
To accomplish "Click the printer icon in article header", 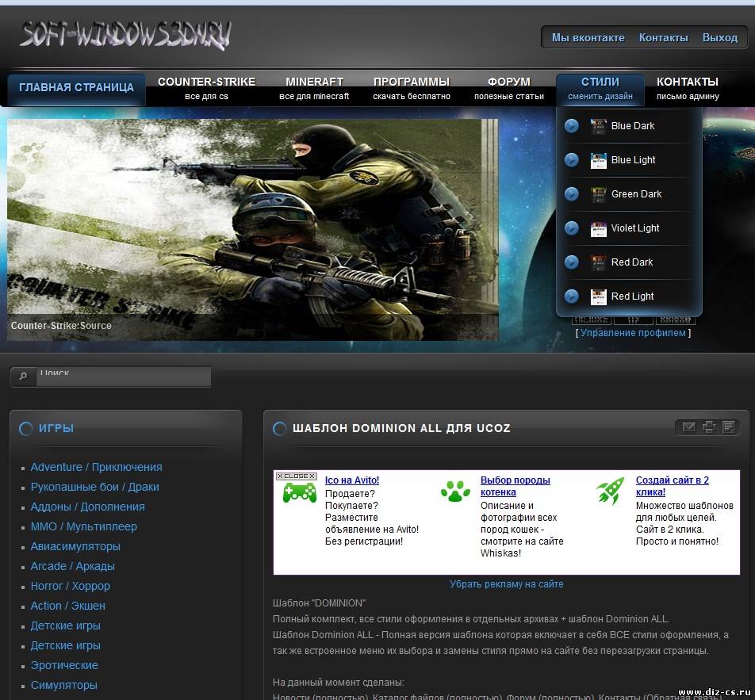I will point(709,427).
